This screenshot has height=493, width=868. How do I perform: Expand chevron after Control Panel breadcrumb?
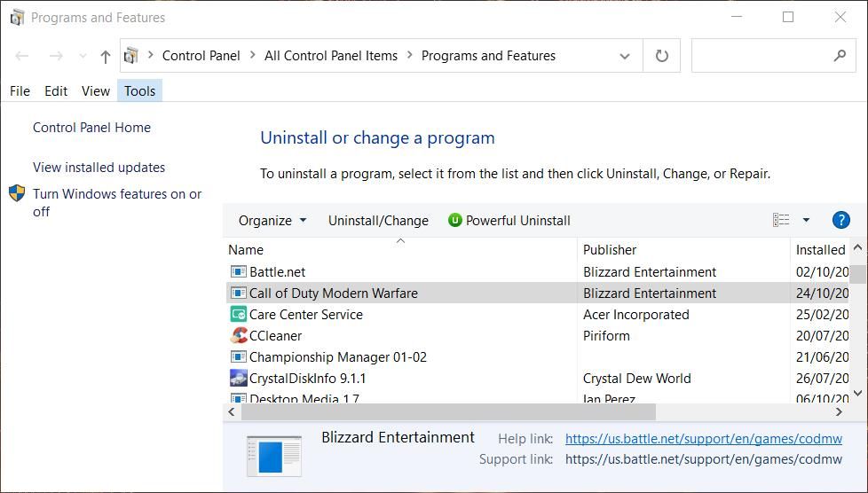coord(252,55)
